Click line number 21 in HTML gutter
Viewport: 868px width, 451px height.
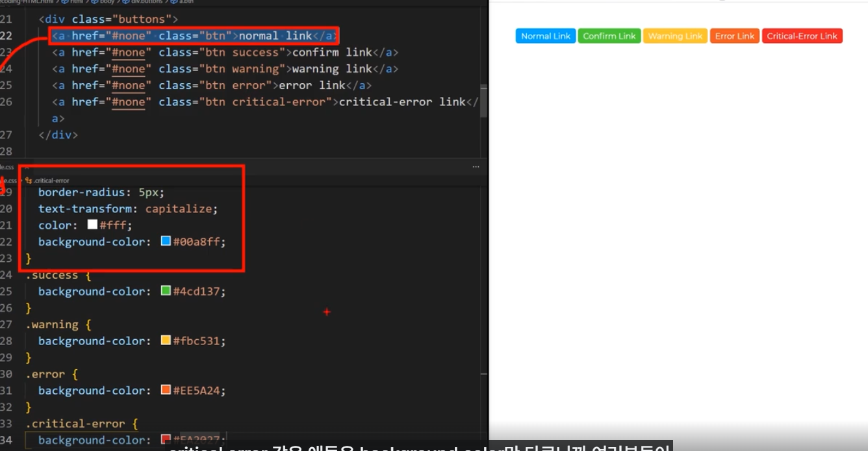point(6,19)
